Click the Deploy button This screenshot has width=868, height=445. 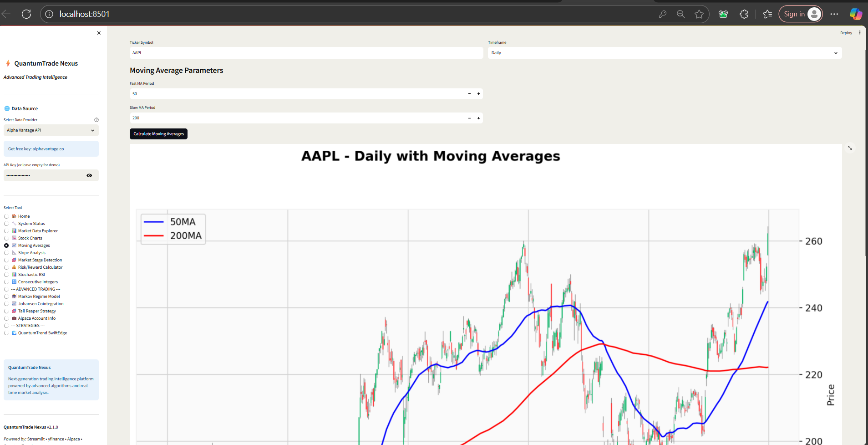pos(846,33)
